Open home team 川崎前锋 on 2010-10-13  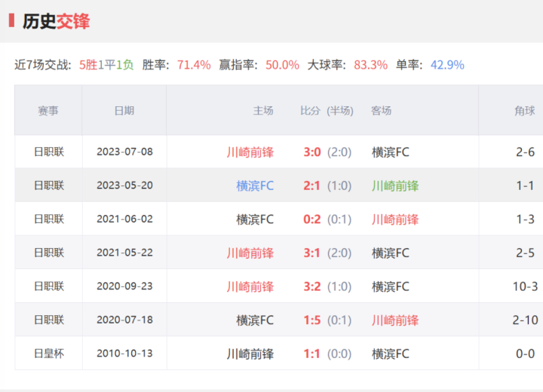tap(250, 354)
